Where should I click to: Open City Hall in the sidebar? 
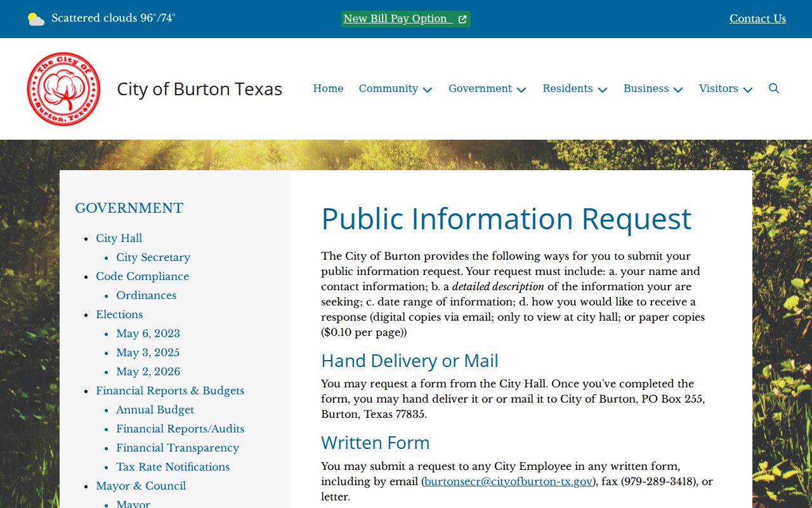pyautogui.click(x=119, y=238)
